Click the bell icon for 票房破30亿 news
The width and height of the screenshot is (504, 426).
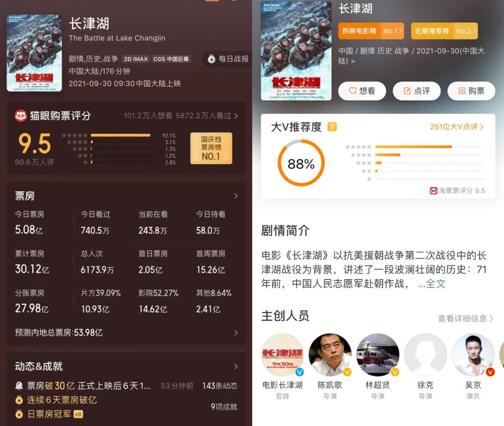[x=19, y=386]
